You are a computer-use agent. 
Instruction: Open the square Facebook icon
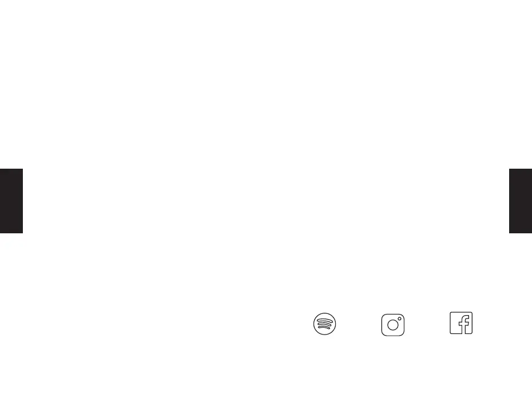[x=461, y=324]
